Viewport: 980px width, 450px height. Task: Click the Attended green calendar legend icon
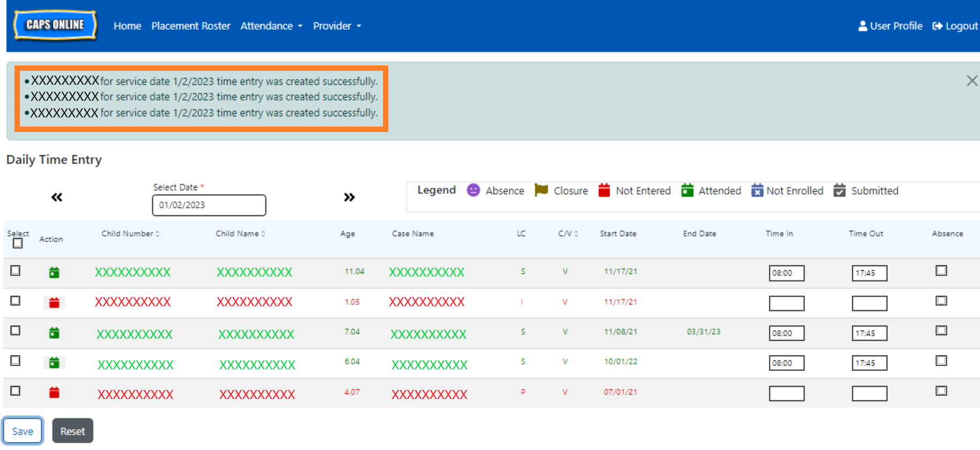687,190
